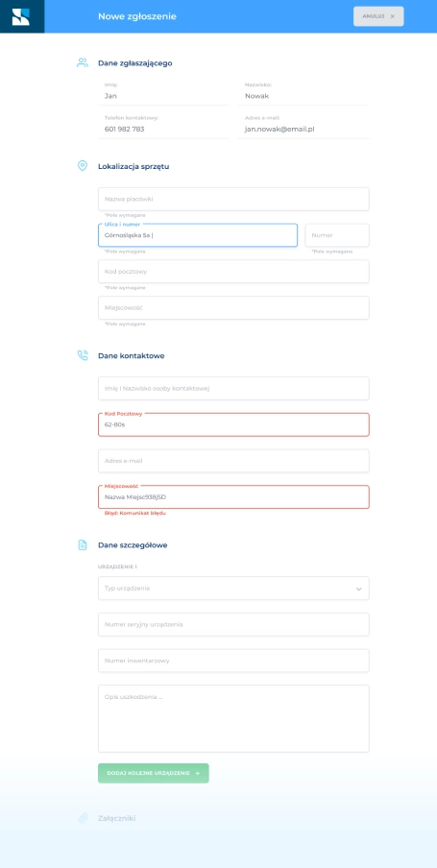Click the Numer field next to street
This screenshot has height=868, width=437.
point(337,235)
